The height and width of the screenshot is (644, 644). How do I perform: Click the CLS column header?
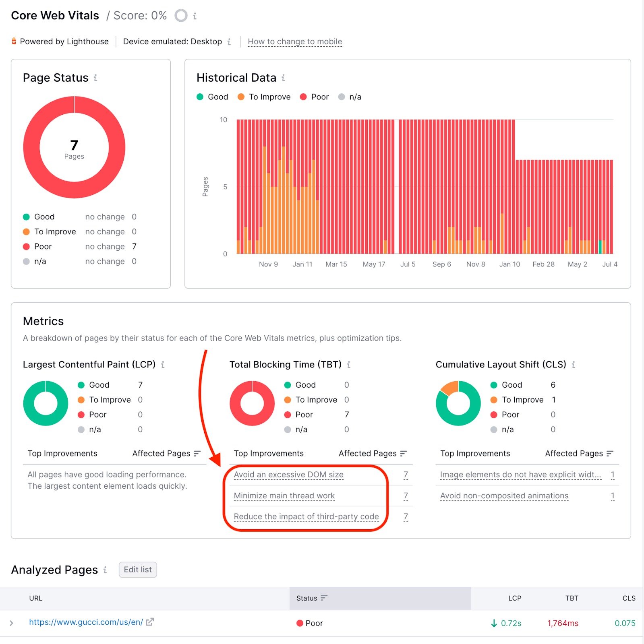[x=628, y=598]
